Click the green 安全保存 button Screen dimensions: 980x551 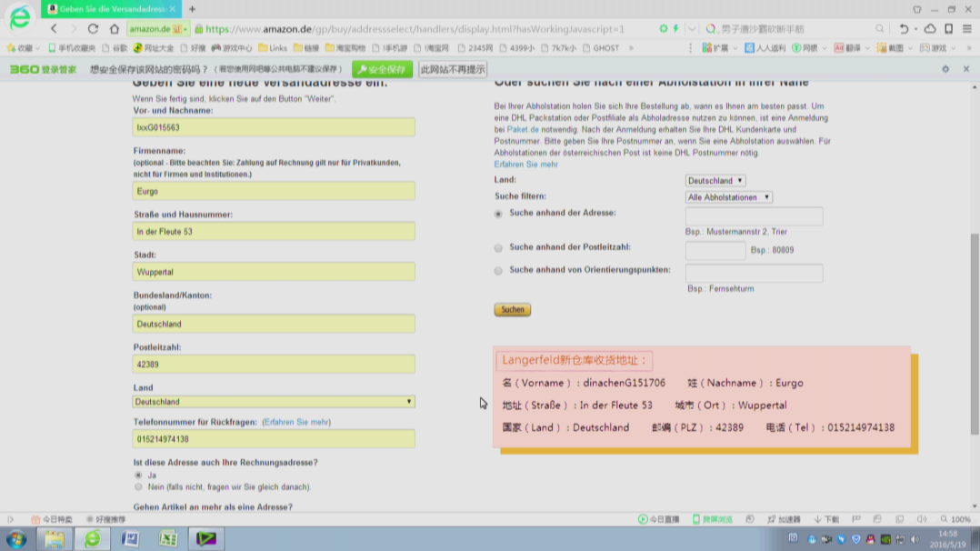click(383, 69)
